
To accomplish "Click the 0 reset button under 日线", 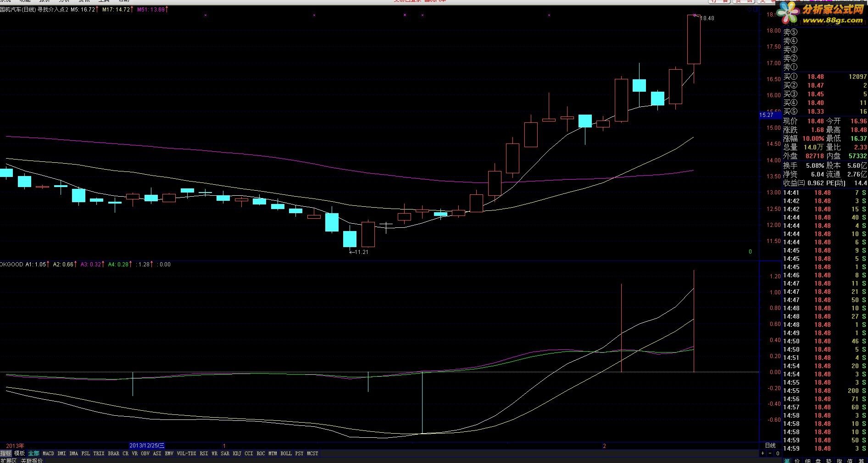I will click(778, 453).
